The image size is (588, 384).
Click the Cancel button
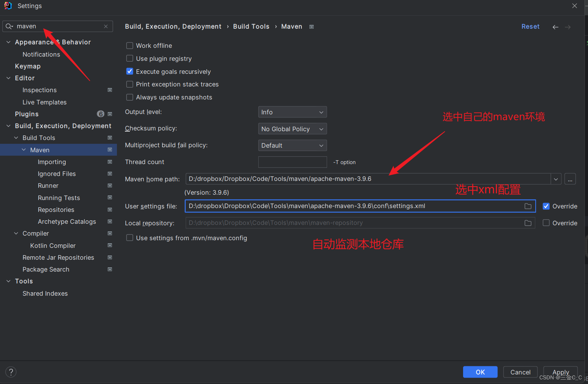(x=520, y=372)
